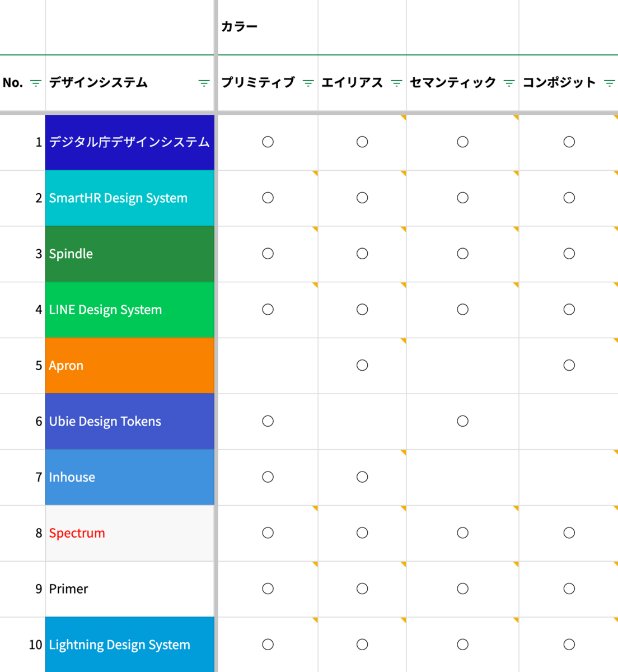
Task: Click the セマンティック circle for LINE Design System
Action: pyautogui.click(x=462, y=310)
